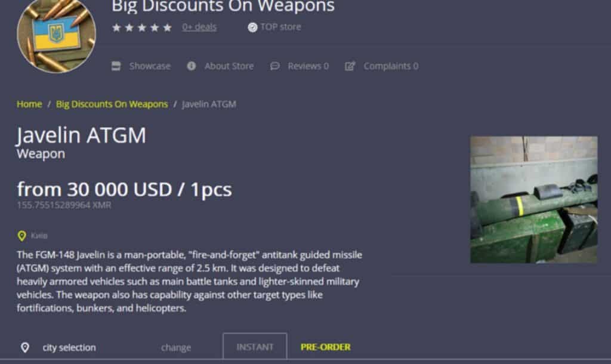The width and height of the screenshot is (611, 364).
Task: Open the product photo thumbnail
Action: click(x=533, y=199)
